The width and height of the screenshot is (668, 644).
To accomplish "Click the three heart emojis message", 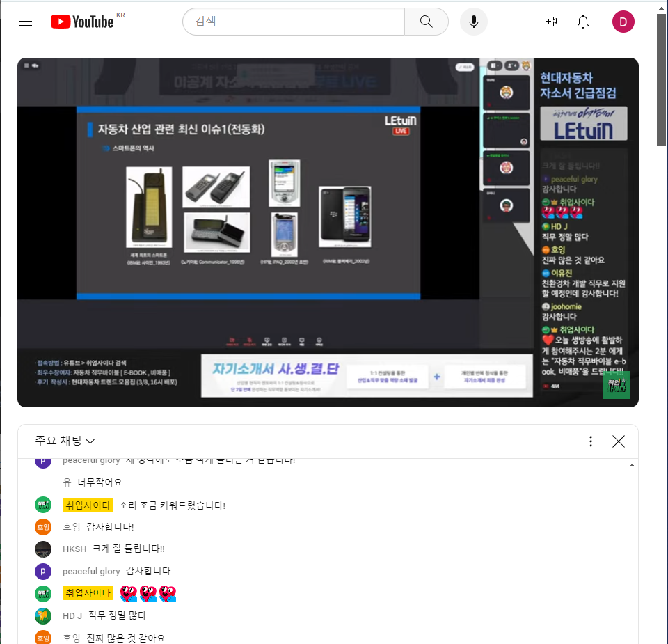I will coord(148,593).
